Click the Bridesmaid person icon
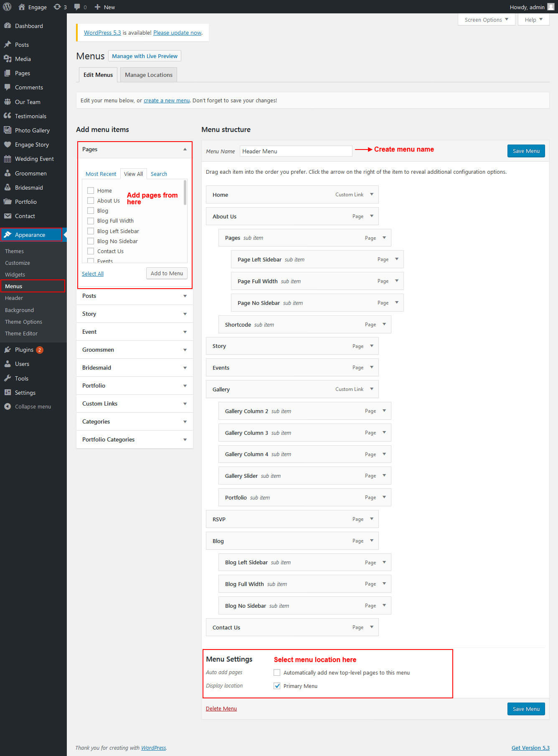 click(x=8, y=187)
